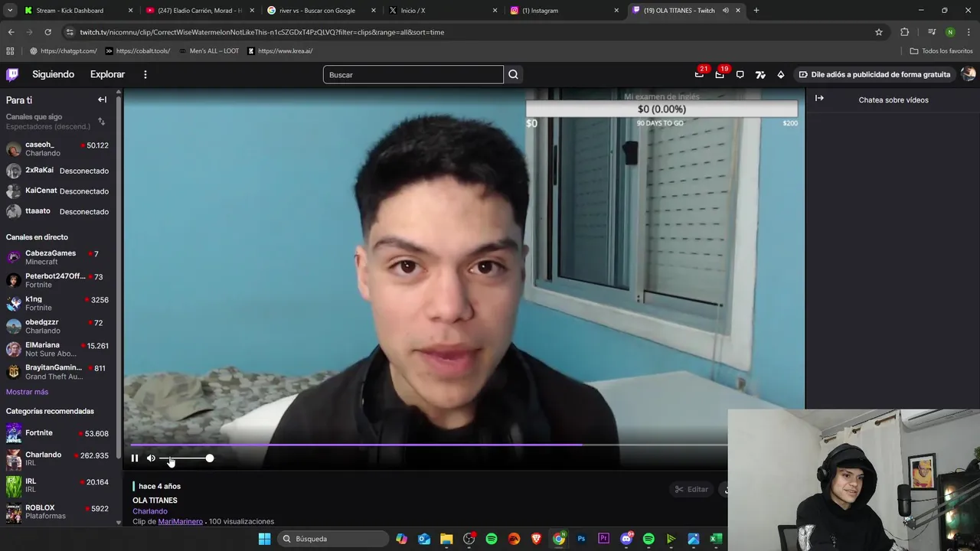Click Dile adiós a publicidad button
The height and width of the screenshot is (551, 980).
coord(874,74)
